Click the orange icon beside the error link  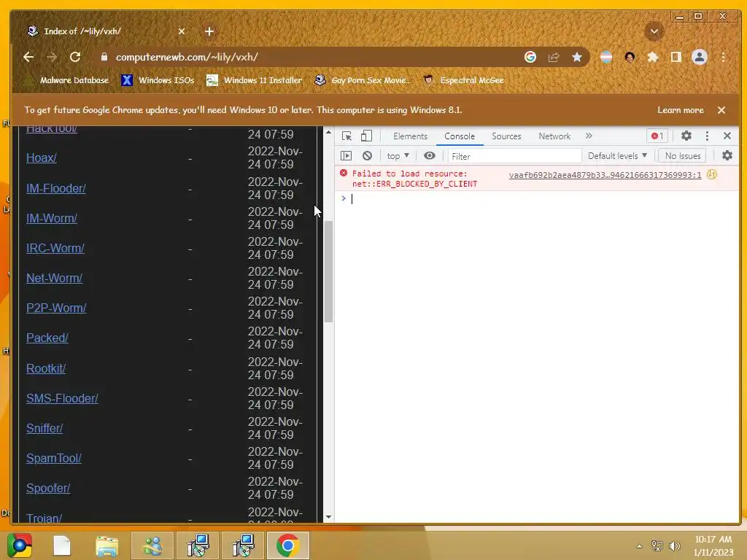pyautogui.click(x=712, y=175)
